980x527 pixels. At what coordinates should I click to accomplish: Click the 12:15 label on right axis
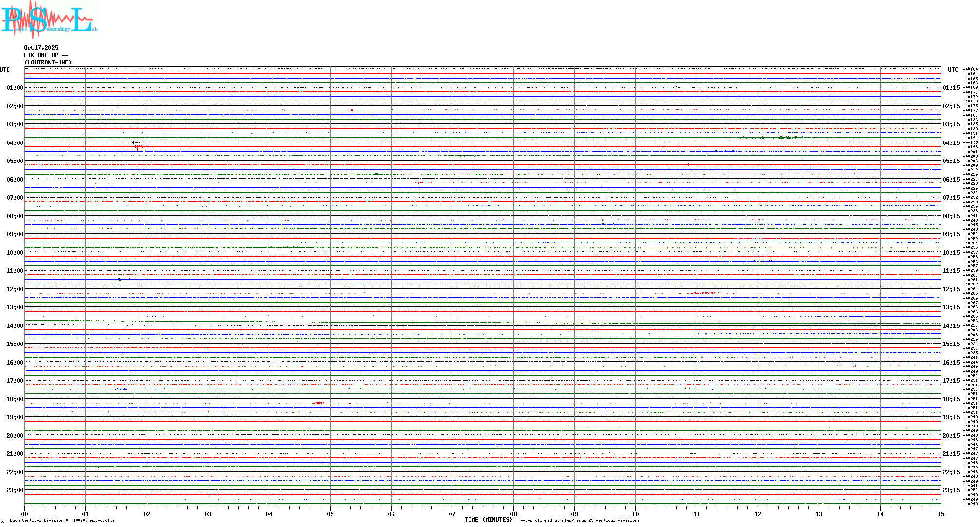(x=951, y=289)
